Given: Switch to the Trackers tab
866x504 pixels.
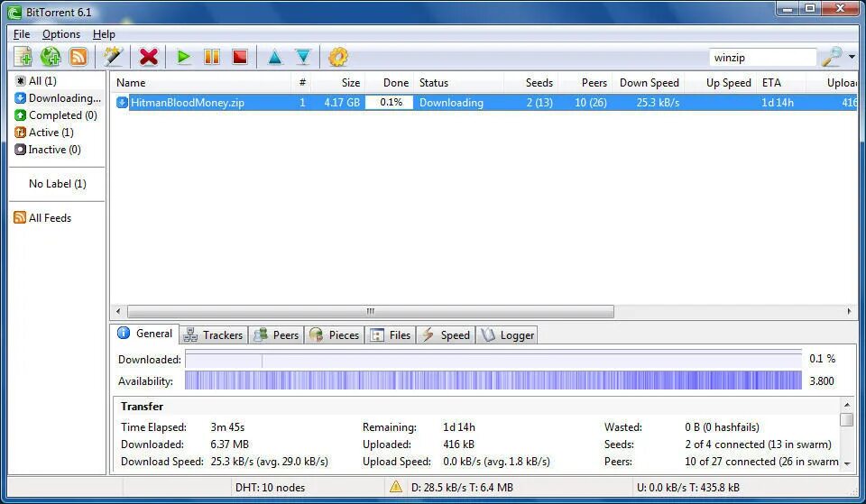Looking at the screenshot, I should click(213, 334).
